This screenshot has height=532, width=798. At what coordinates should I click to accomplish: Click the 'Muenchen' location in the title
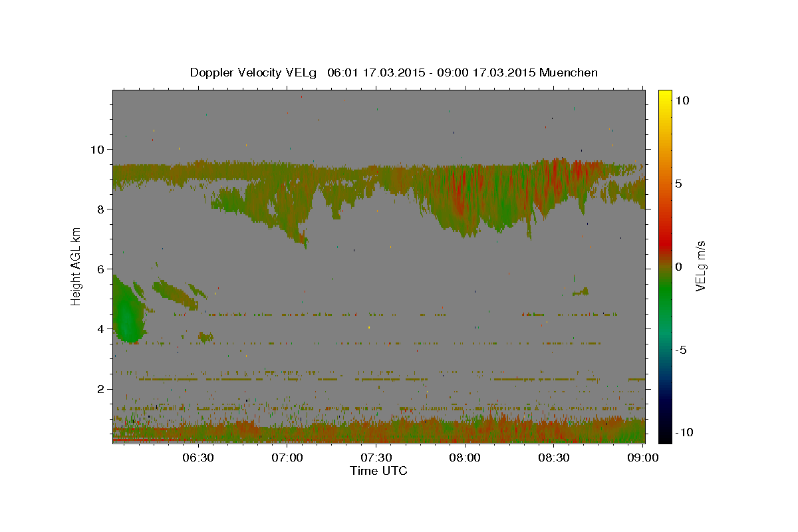pos(569,72)
